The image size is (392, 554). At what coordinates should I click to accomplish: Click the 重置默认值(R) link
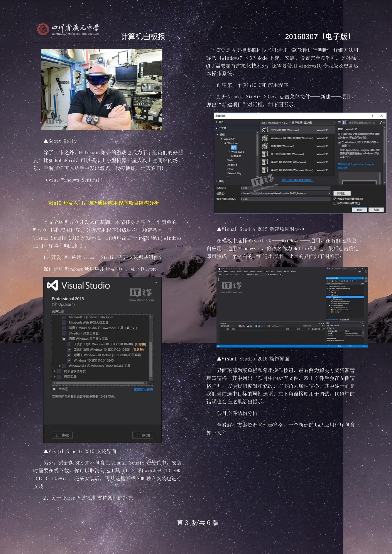(x=143, y=389)
